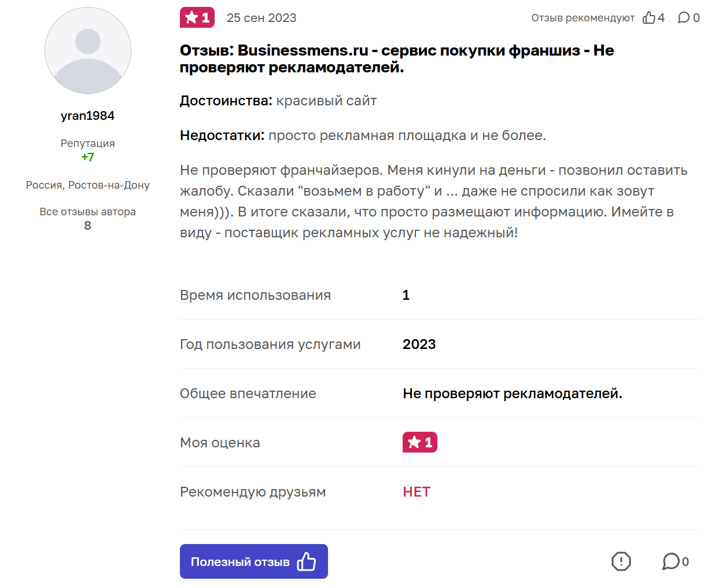Open the author page via username yran1984

tap(87, 115)
